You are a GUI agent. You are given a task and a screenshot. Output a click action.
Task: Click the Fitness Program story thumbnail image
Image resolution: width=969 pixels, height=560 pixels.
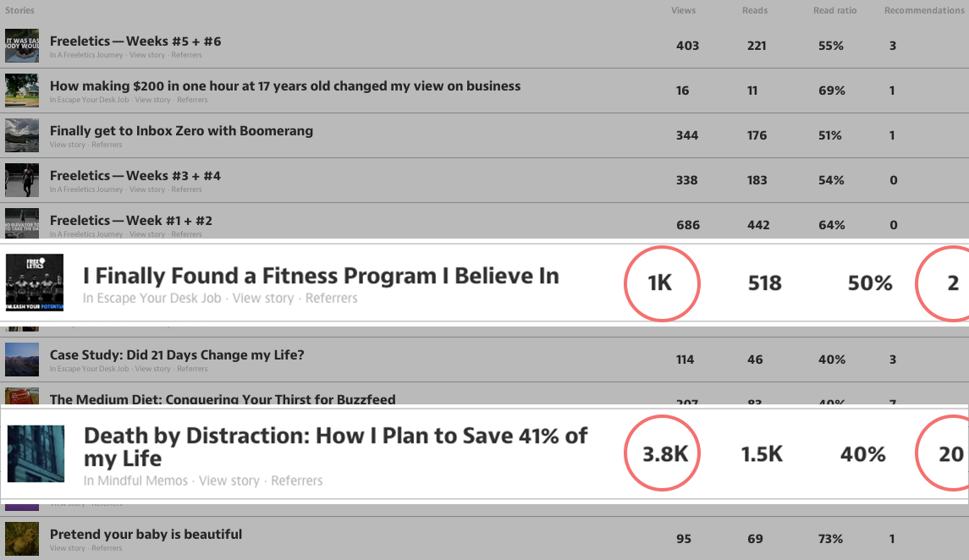pos(35,283)
